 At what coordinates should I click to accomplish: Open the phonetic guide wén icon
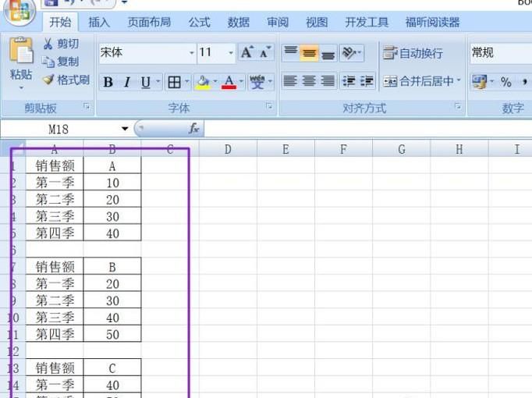pos(257,82)
